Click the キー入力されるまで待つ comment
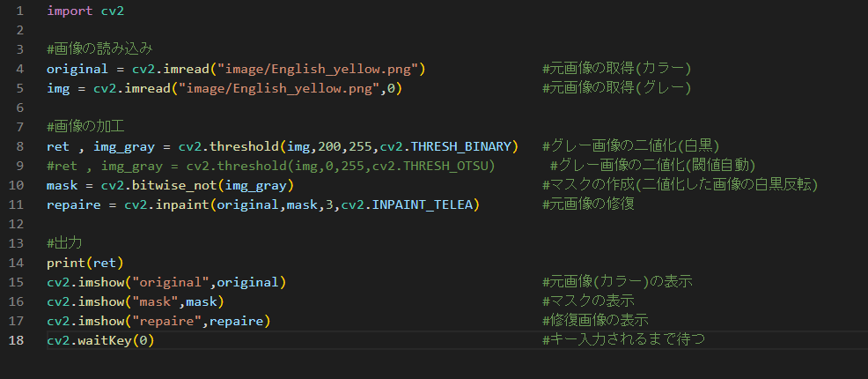Screen dimensions: 868x379 coord(623,340)
